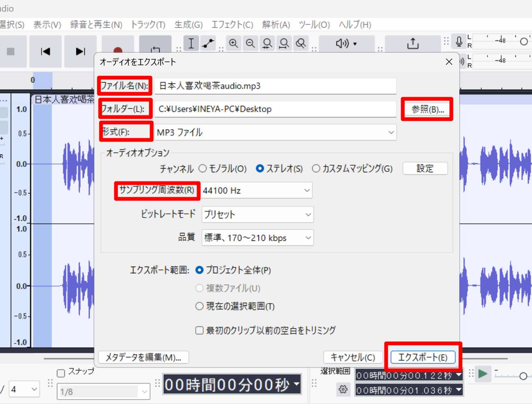Click the Zoom Out magnifier
The image size is (532, 404).
coord(250,43)
